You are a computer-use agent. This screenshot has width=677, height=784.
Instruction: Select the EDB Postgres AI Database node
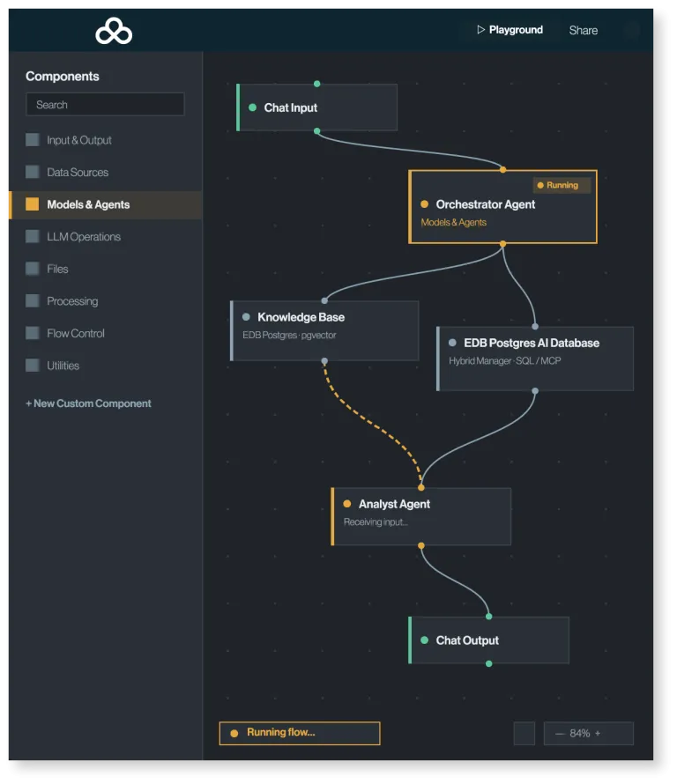point(535,359)
